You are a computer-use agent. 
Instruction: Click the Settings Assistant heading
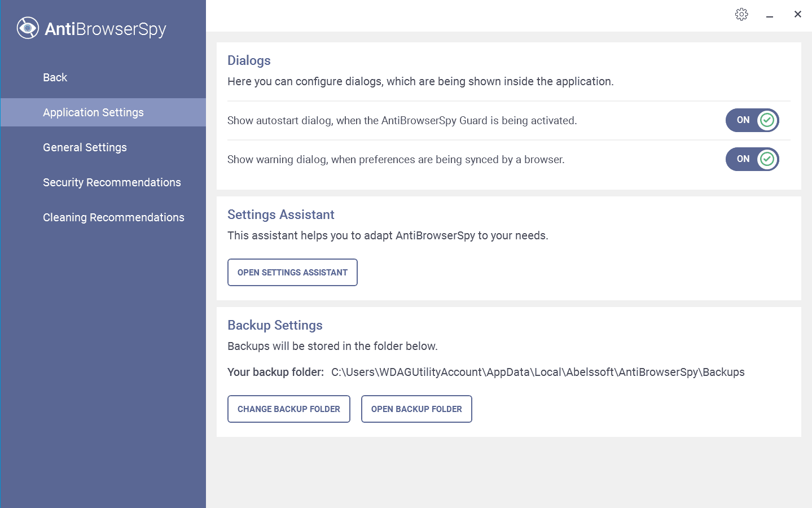click(x=280, y=214)
